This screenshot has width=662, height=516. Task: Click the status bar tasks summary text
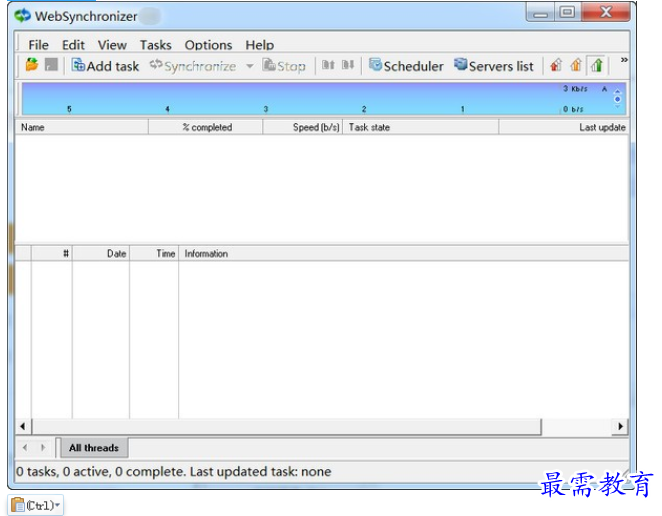[174, 471]
